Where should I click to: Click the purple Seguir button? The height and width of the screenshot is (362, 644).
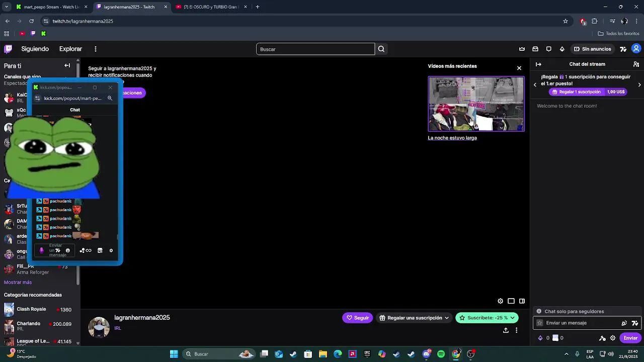coord(357,318)
